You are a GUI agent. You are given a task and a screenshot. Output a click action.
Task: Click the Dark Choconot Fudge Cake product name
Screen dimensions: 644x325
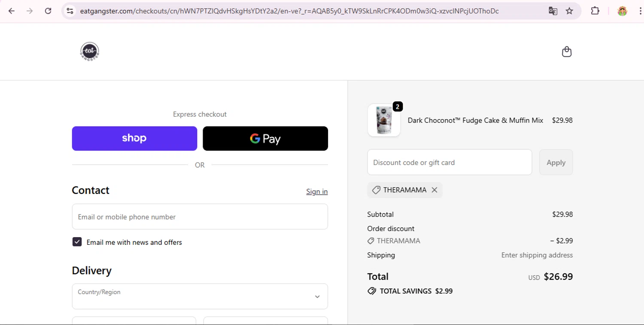tap(475, 120)
